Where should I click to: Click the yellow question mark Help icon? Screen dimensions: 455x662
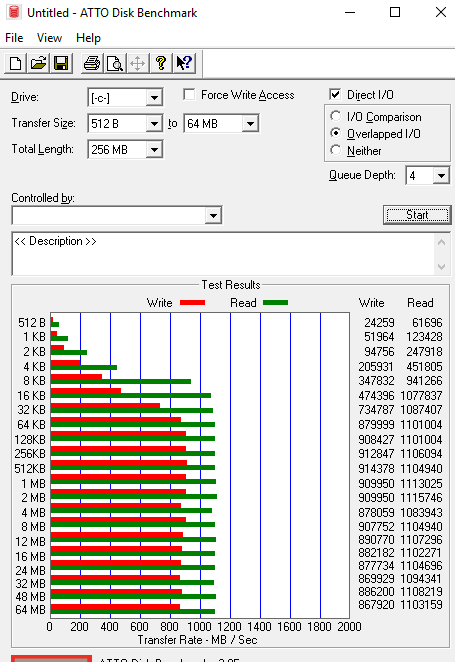pyautogui.click(x=160, y=64)
